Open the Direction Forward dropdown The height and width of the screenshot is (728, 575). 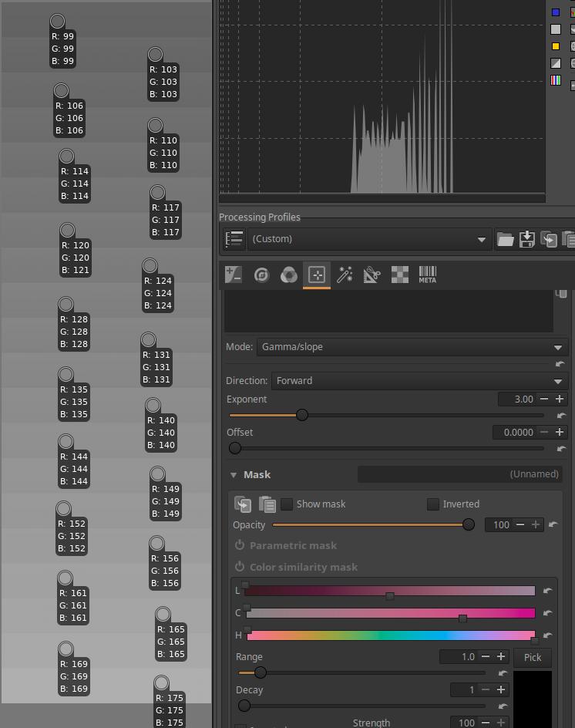[419, 381]
